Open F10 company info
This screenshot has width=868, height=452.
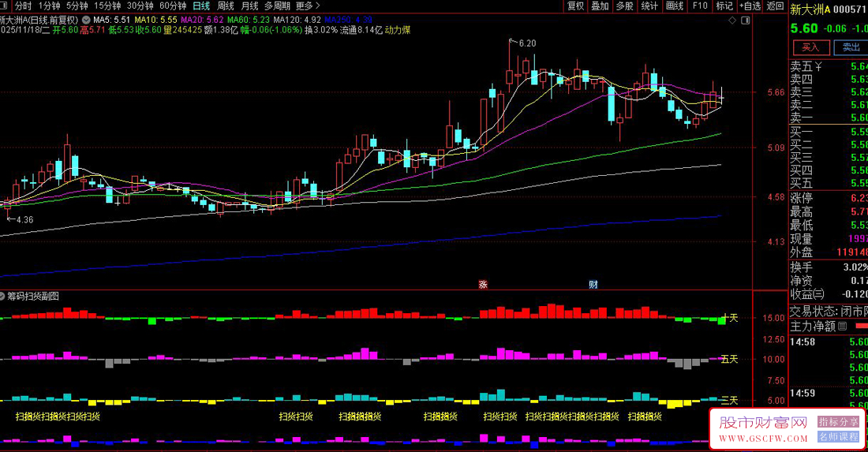pos(699,6)
